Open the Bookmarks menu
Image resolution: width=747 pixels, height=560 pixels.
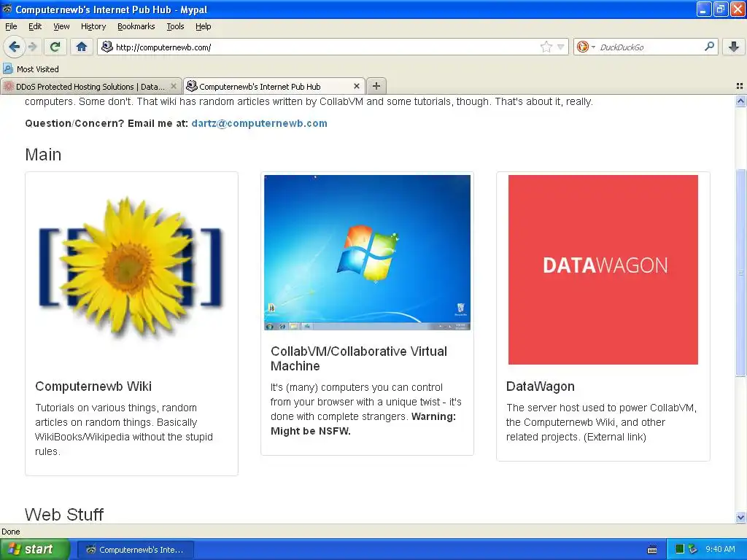pyautogui.click(x=136, y=26)
